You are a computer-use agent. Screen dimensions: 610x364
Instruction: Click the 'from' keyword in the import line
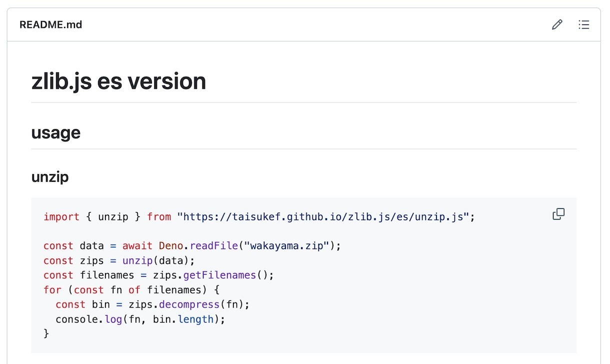click(159, 217)
